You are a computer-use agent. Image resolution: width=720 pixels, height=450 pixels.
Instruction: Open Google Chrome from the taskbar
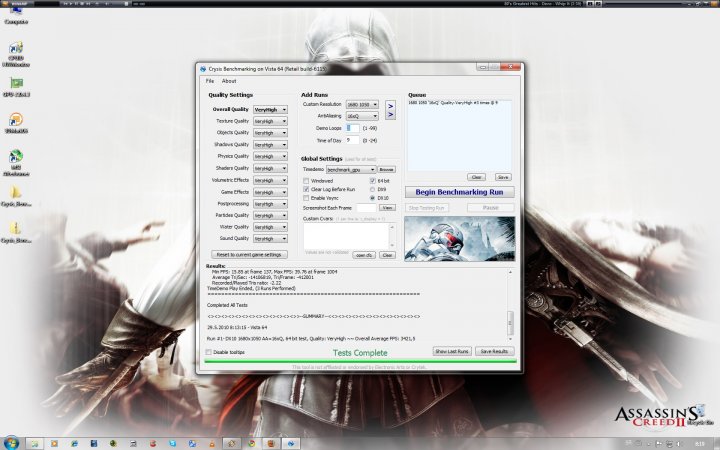tap(251, 444)
